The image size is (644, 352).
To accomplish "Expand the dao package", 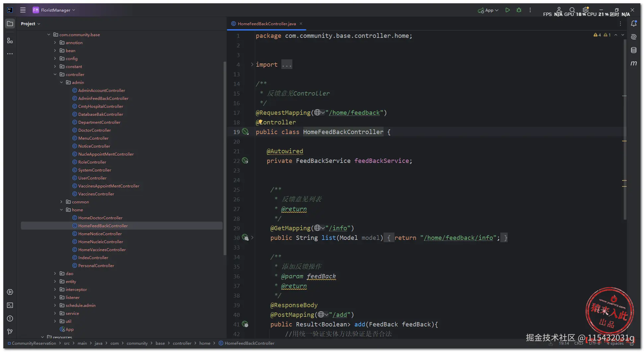I will pyautogui.click(x=55, y=273).
